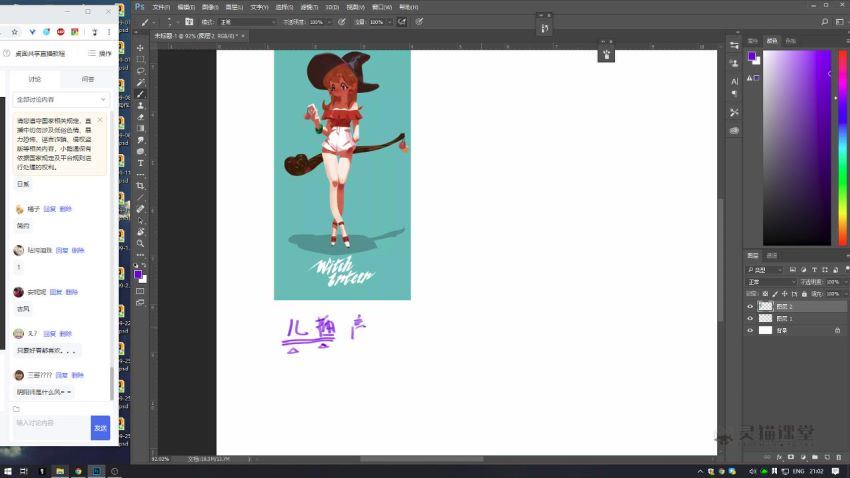Click delete link next to 橘子

coord(66,209)
